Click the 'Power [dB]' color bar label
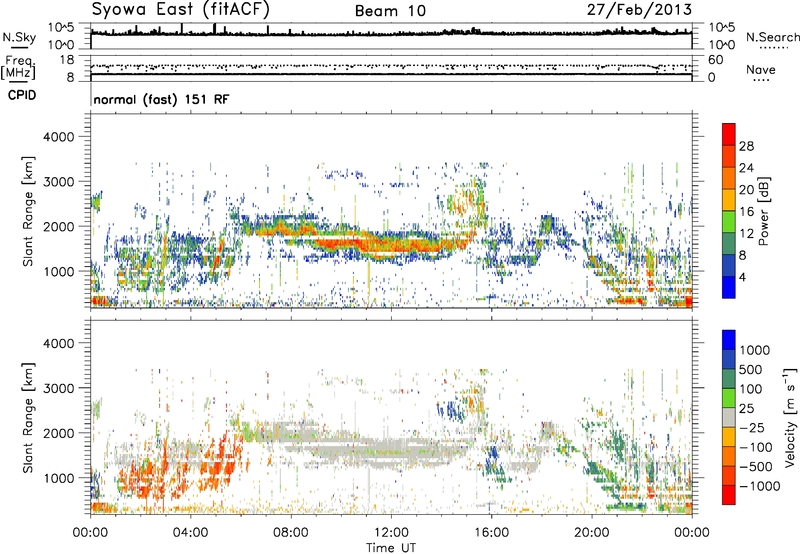This screenshot has height=554, width=800. point(763,211)
